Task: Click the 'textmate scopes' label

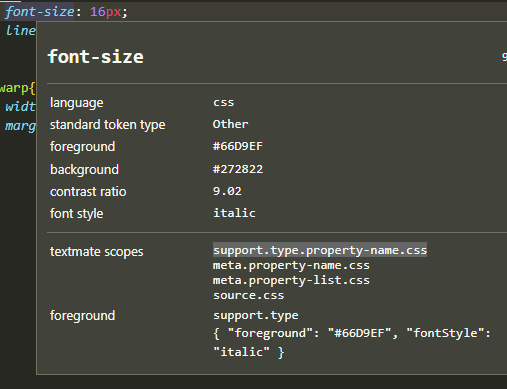Action: click(97, 252)
